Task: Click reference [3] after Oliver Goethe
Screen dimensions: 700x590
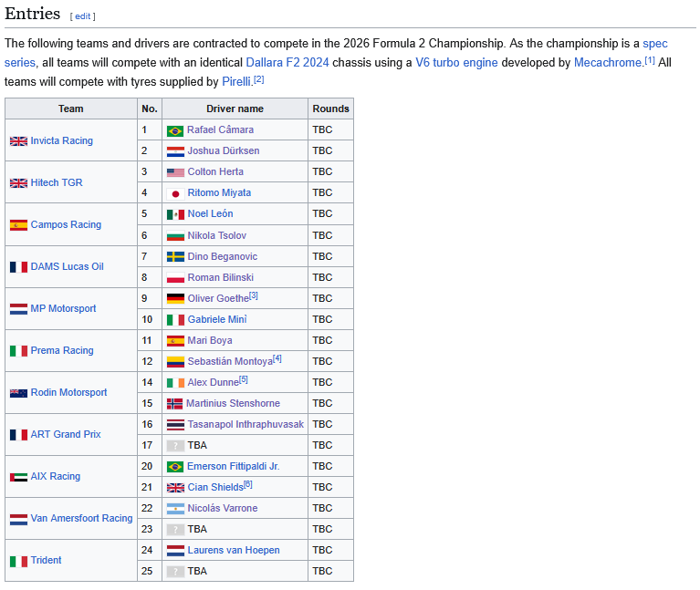Action: (253, 295)
